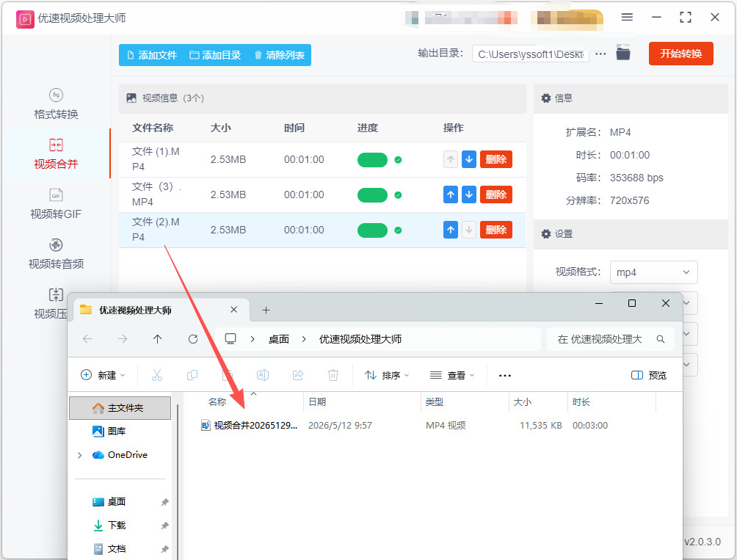Select 图库 in Explorer sidebar
The width and height of the screenshot is (737, 560).
point(109,431)
